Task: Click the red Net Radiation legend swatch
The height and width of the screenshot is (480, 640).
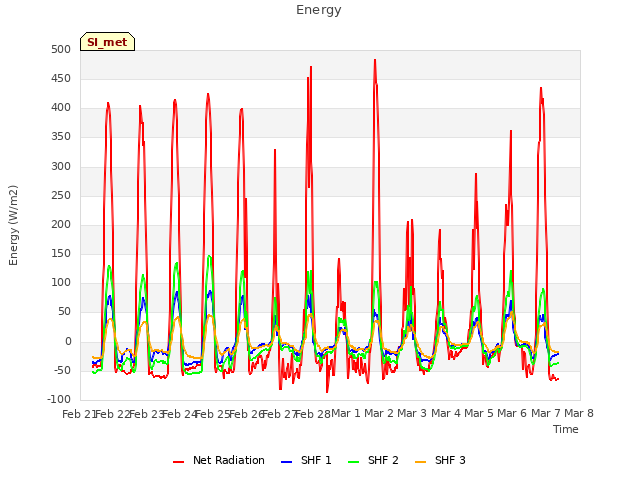Action: tap(178, 462)
